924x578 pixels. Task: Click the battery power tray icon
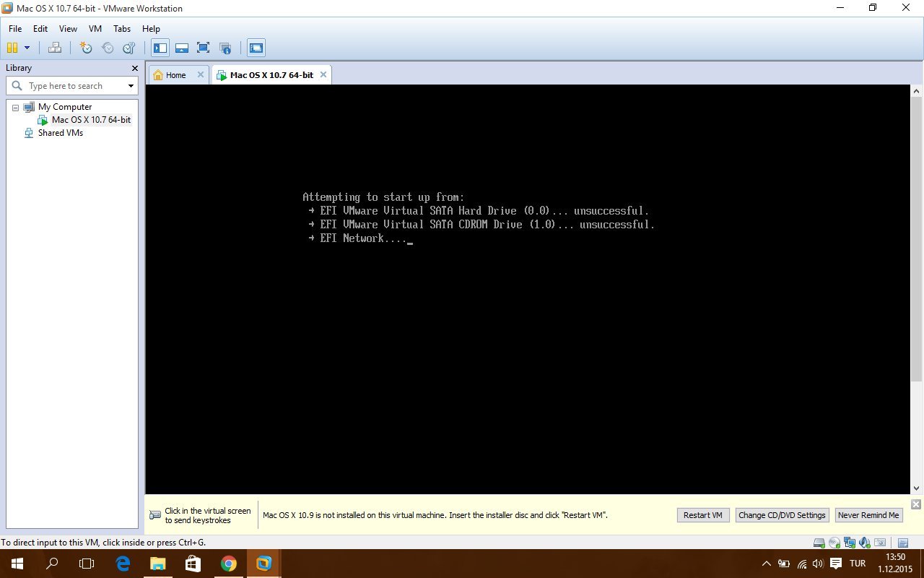pyautogui.click(x=784, y=564)
